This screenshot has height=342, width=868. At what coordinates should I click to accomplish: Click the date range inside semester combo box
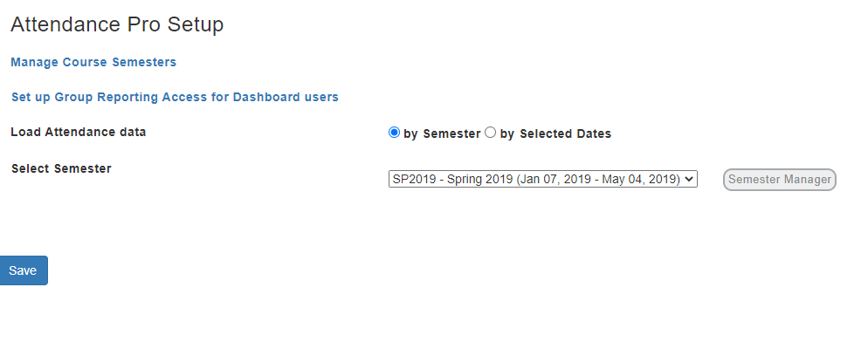pyautogui.click(x=598, y=179)
